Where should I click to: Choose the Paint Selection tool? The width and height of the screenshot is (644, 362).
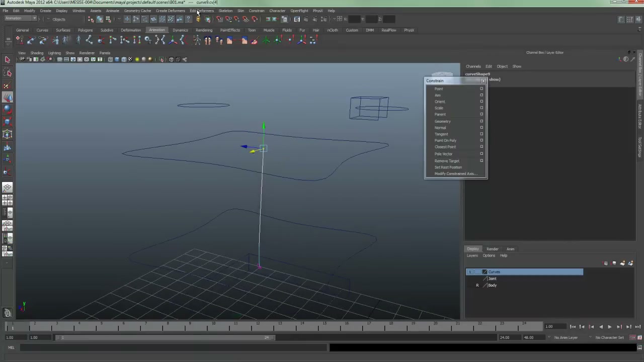8,85
